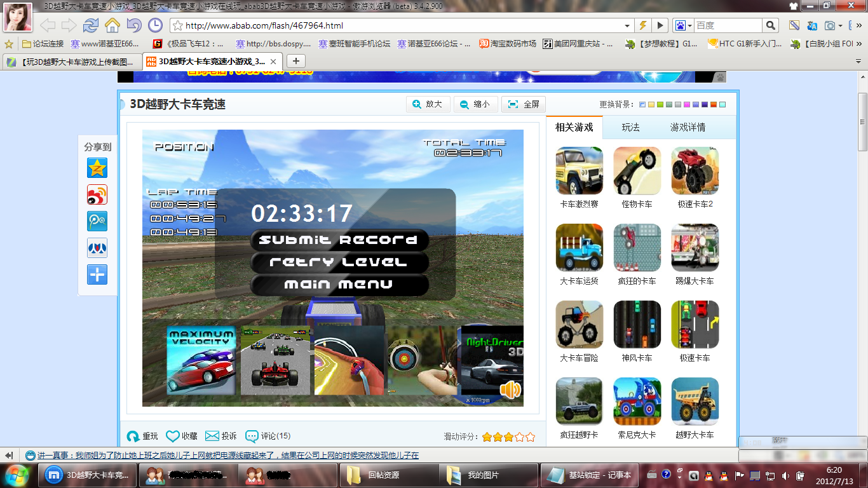Share to Renren icon
The width and height of the screenshot is (868, 488).
pyautogui.click(x=97, y=248)
